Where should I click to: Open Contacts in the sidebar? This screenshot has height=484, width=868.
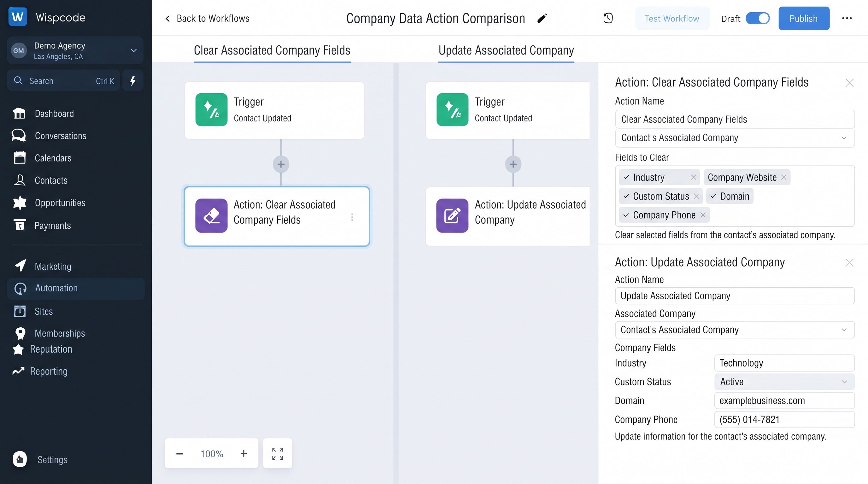(x=40, y=181)
